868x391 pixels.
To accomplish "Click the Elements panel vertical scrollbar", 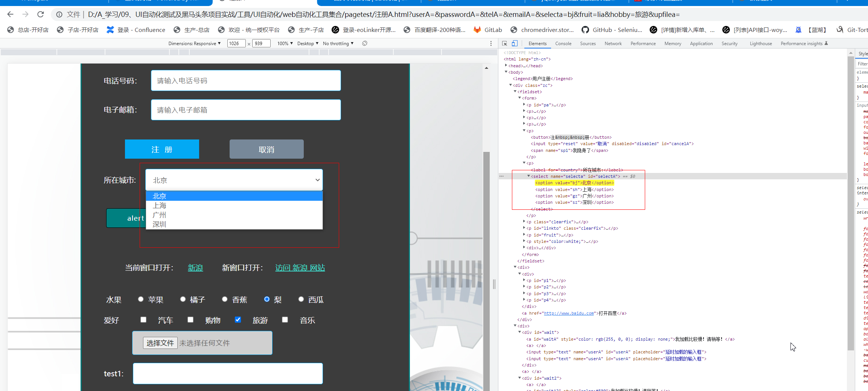I will [x=851, y=203].
